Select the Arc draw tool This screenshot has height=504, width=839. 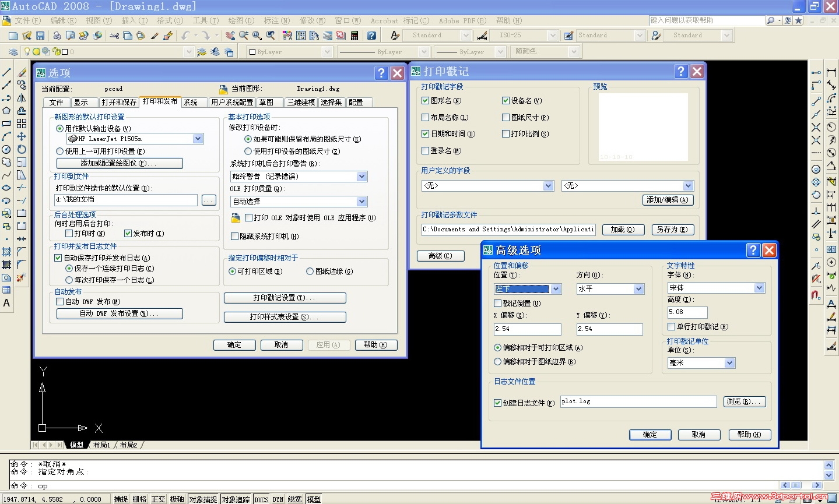point(6,136)
